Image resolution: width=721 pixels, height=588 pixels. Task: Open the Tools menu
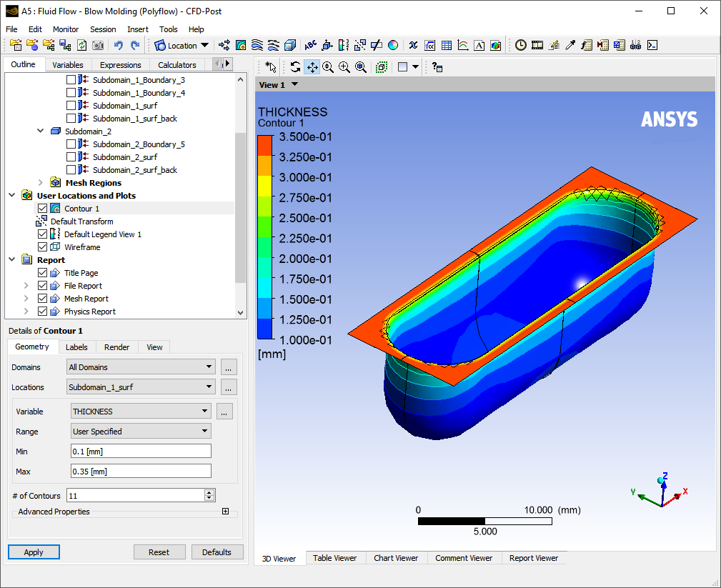169,29
